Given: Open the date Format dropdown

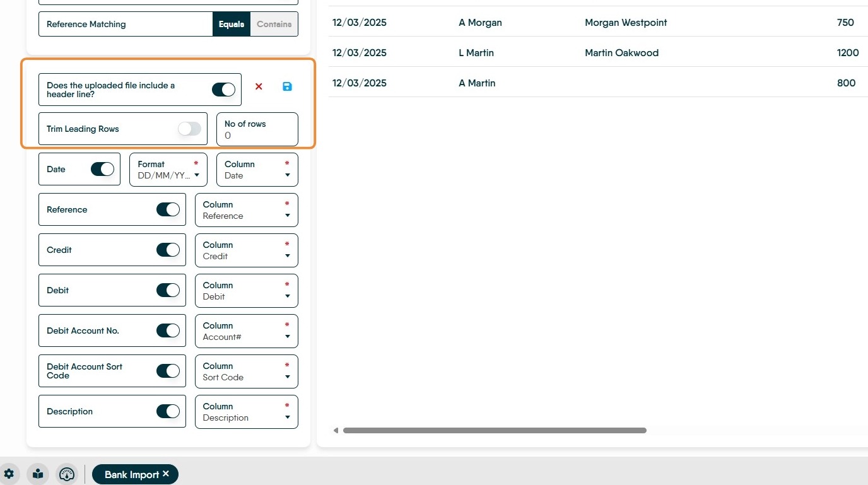Looking at the screenshot, I should [168, 170].
